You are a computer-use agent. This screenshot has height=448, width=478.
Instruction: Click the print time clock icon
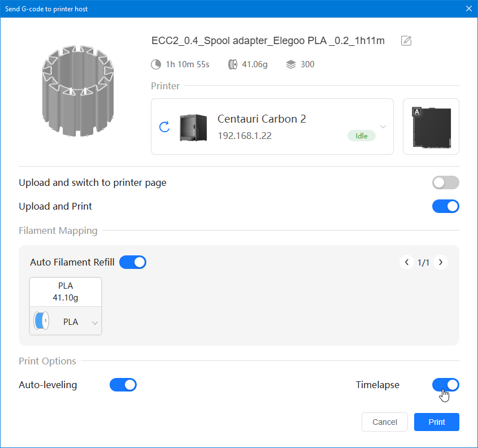pos(156,64)
